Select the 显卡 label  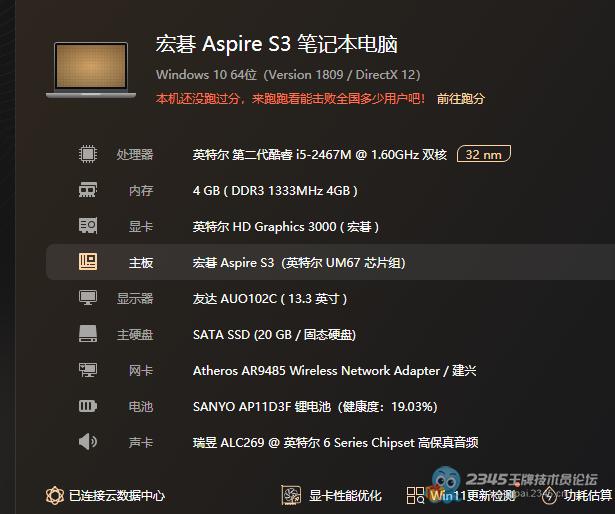coord(141,227)
